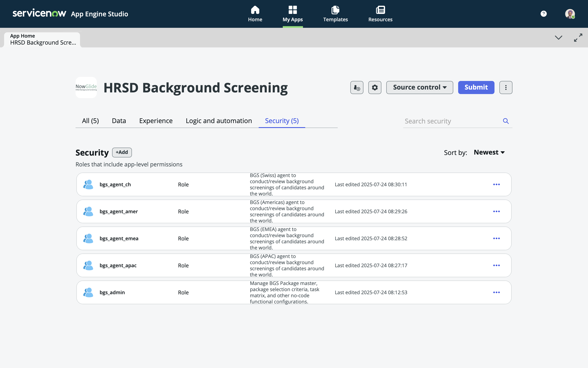This screenshot has height=368, width=588.
Task: Open the bgs_agent_amer role
Action: [x=119, y=212]
